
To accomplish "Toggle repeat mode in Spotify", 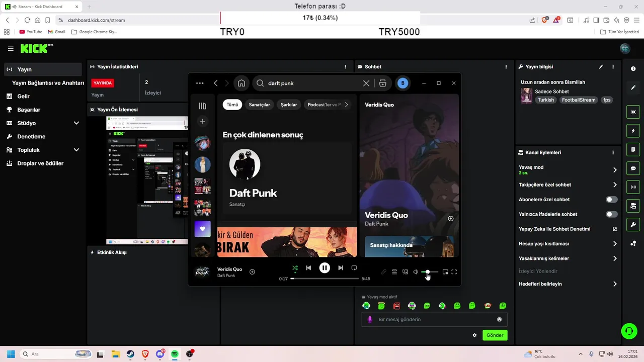I will [354, 268].
